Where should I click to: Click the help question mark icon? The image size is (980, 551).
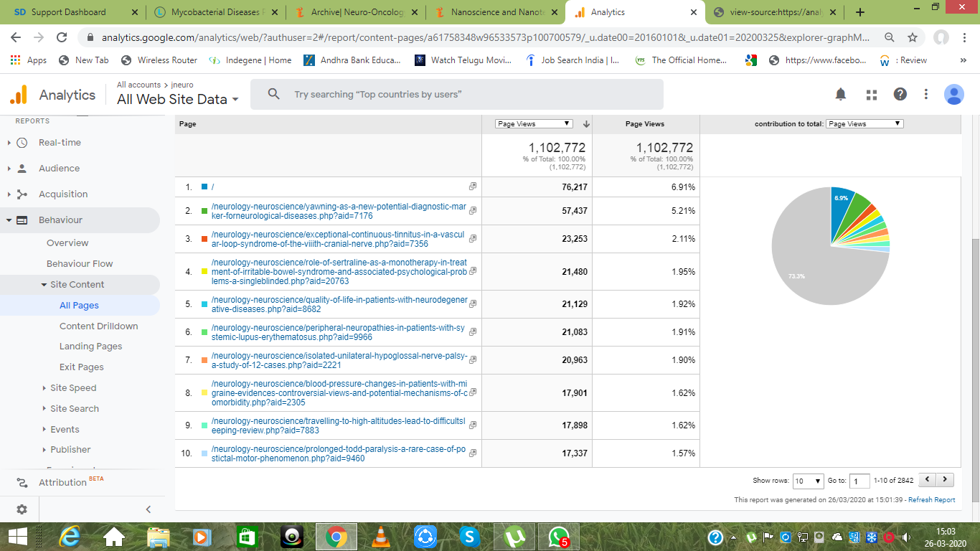[900, 95]
